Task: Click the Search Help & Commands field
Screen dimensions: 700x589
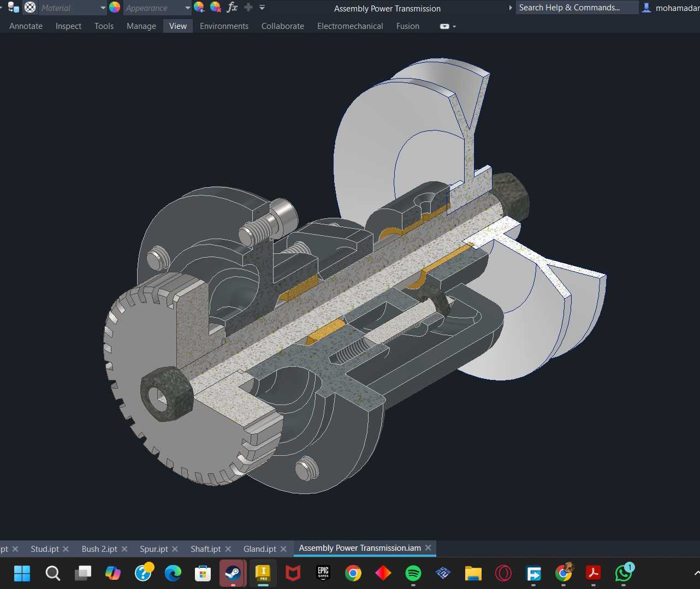Action: (577, 8)
